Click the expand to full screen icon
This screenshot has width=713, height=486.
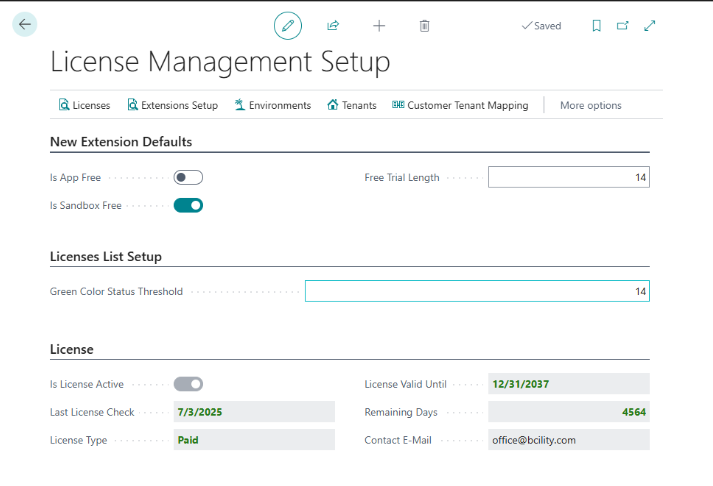pyautogui.click(x=650, y=26)
